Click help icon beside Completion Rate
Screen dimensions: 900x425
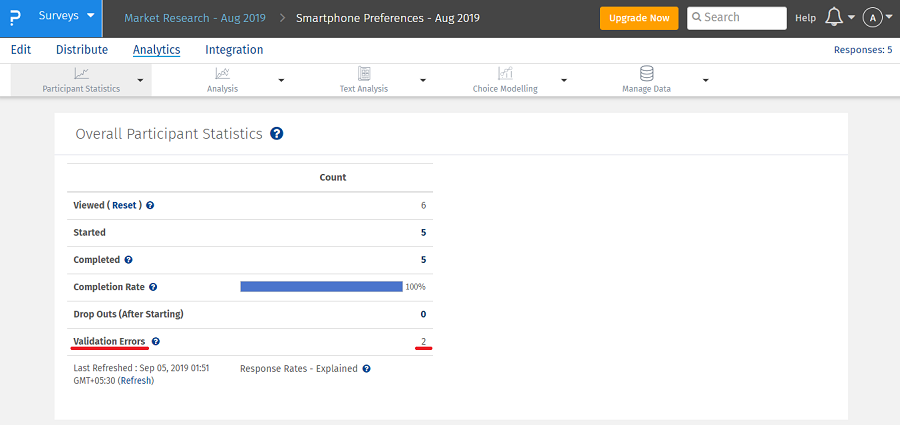[151, 287]
